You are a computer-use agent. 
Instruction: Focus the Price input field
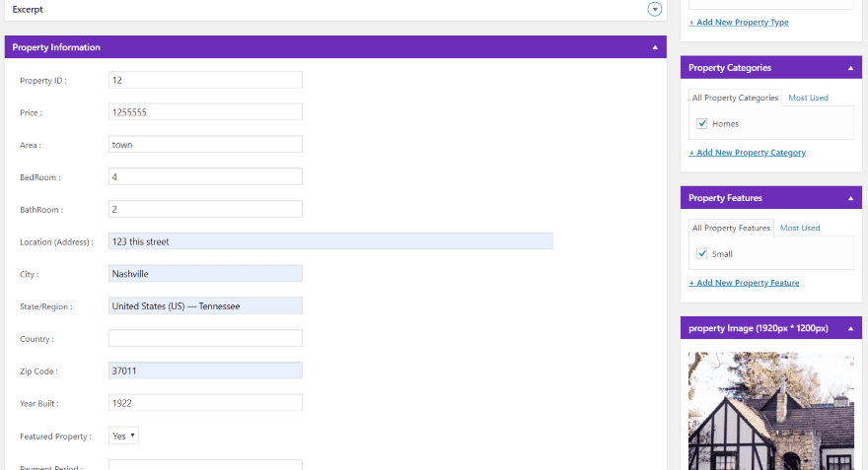205,112
